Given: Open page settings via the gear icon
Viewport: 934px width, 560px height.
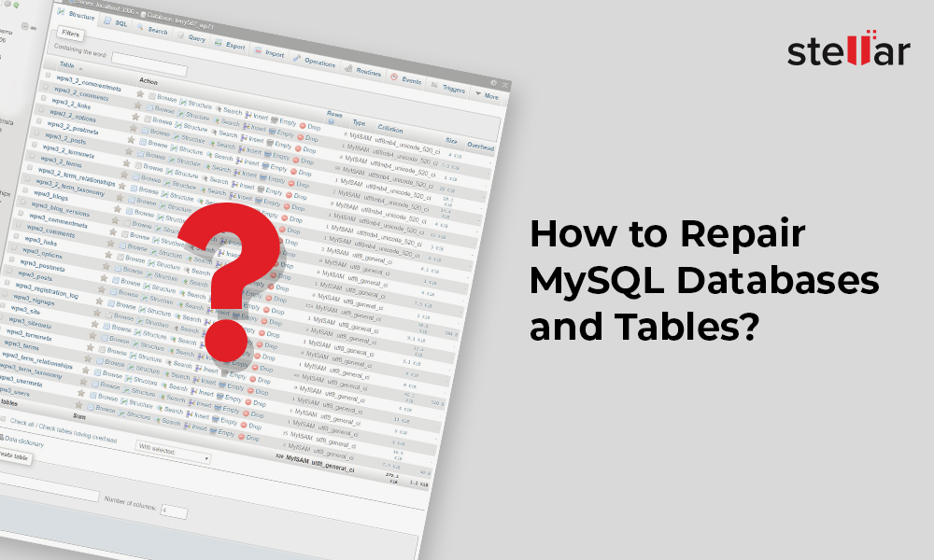Looking at the screenshot, I should point(493,82).
